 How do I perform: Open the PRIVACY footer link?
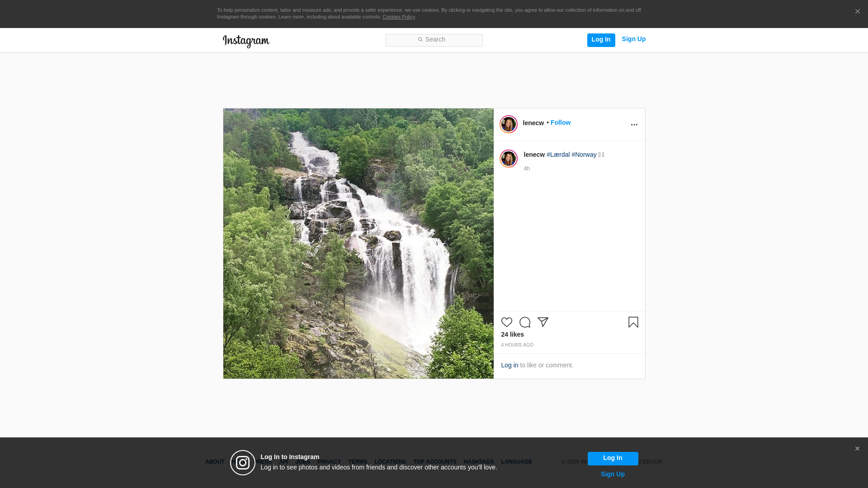tap(329, 462)
